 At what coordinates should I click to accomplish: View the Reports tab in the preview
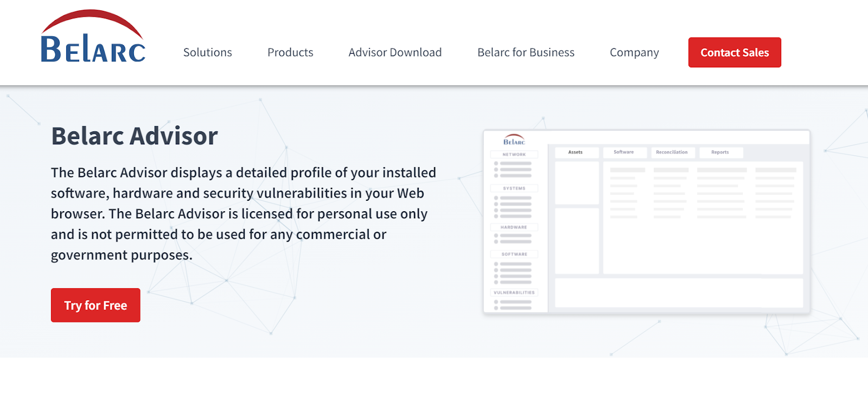pyautogui.click(x=720, y=152)
